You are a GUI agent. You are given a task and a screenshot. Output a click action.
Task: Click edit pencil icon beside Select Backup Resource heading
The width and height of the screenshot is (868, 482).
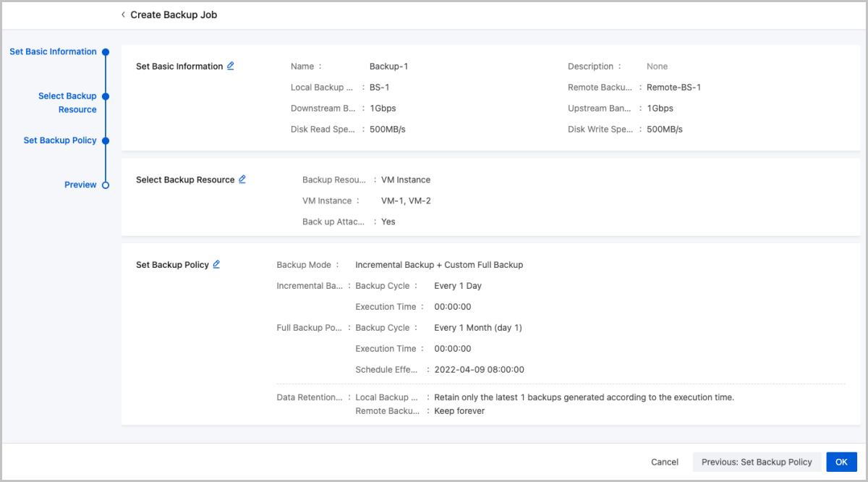[x=242, y=179]
